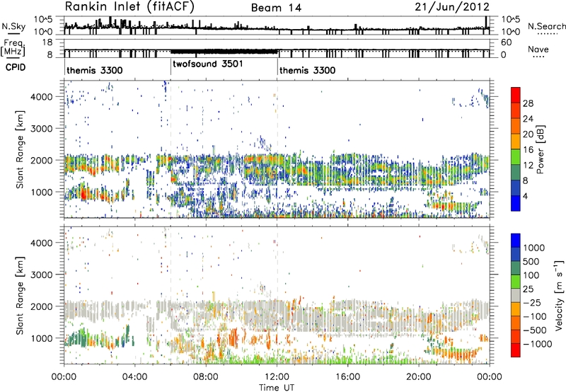Click the 'CPID' row label
The height and width of the screenshot is (392, 566).
(x=16, y=67)
